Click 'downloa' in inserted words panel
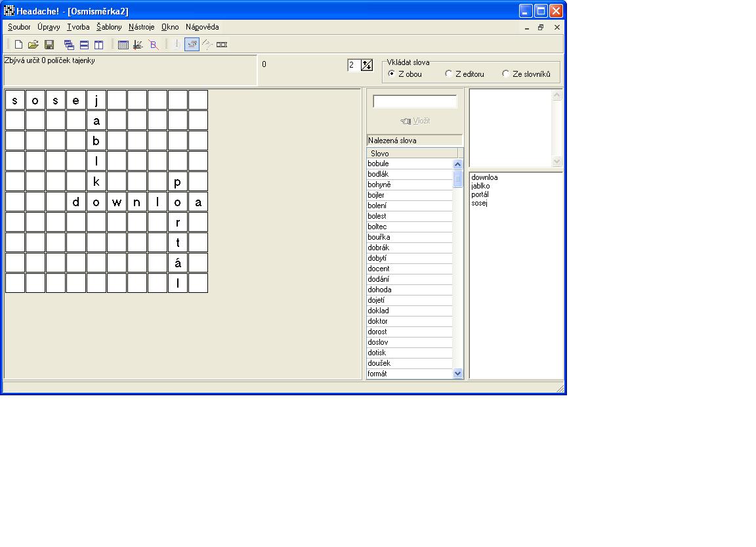The height and width of the screenshot is (547, 756). coord(484,177)
